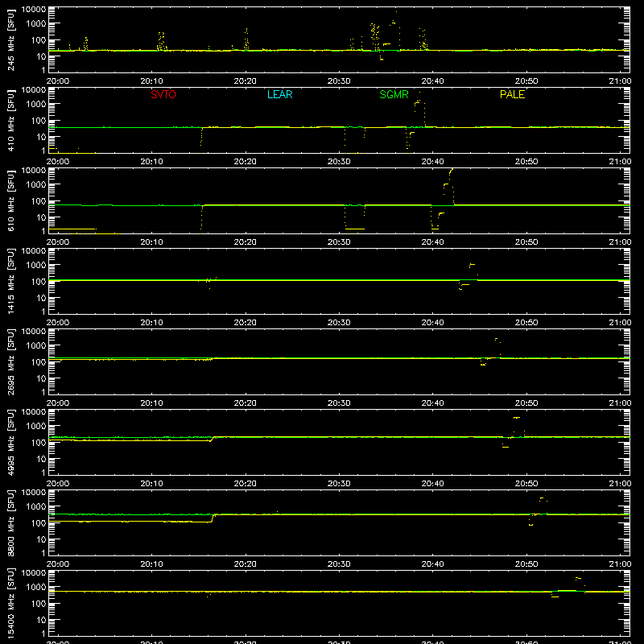
Task: Click the yellow burst peak in 4995 MHz plot
Action: tap(517, 418)
